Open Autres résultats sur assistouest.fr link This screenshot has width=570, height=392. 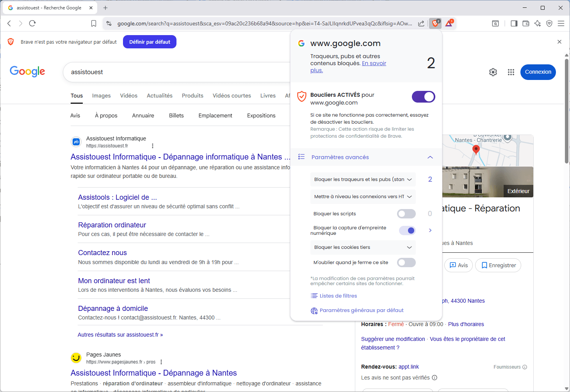coord(120,335)
